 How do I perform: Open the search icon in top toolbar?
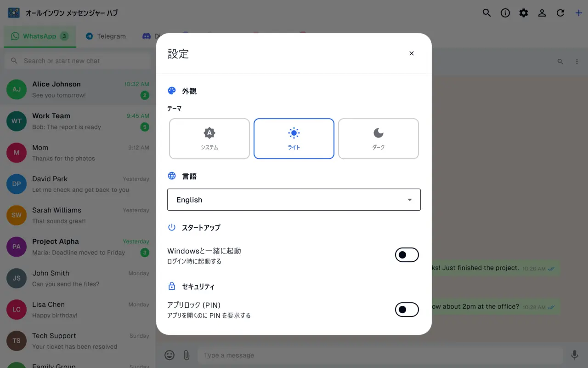pos(487,13)
